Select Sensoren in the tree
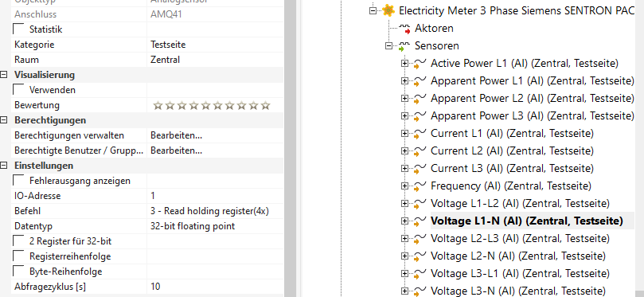644x297 pixels. (x=436, y=45)
